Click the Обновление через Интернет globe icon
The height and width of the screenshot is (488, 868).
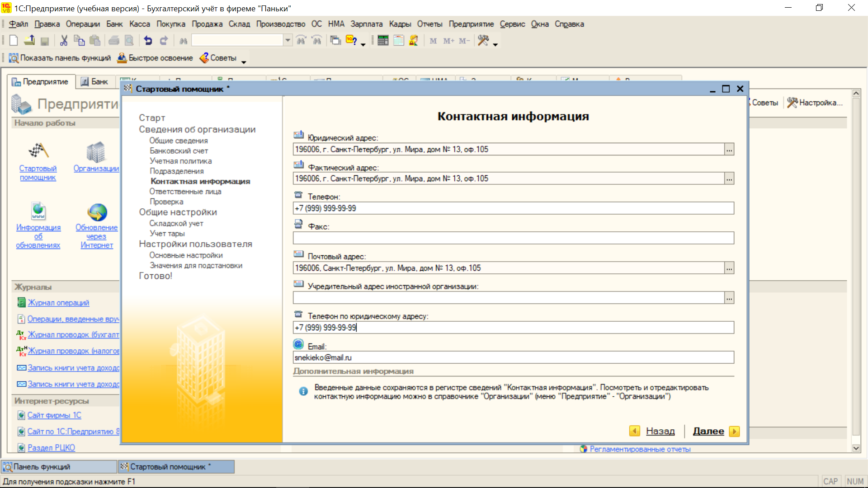pos(97,212)
